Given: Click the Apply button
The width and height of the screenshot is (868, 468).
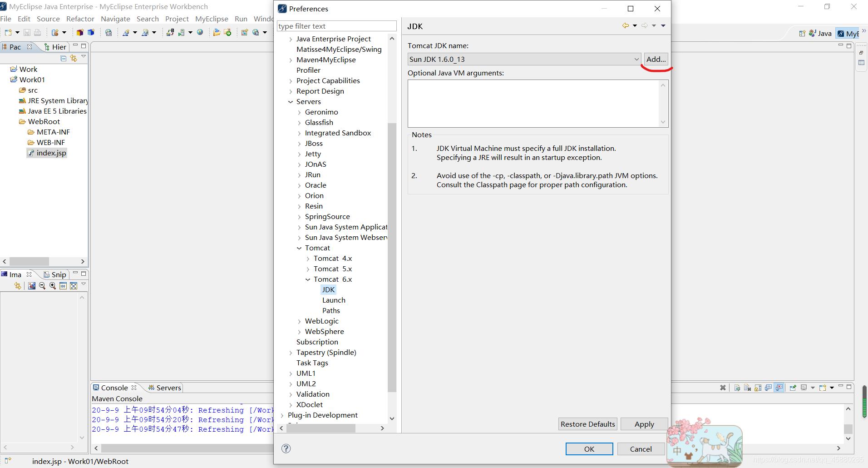Looking at the screenshot, I should click(644, 424).
